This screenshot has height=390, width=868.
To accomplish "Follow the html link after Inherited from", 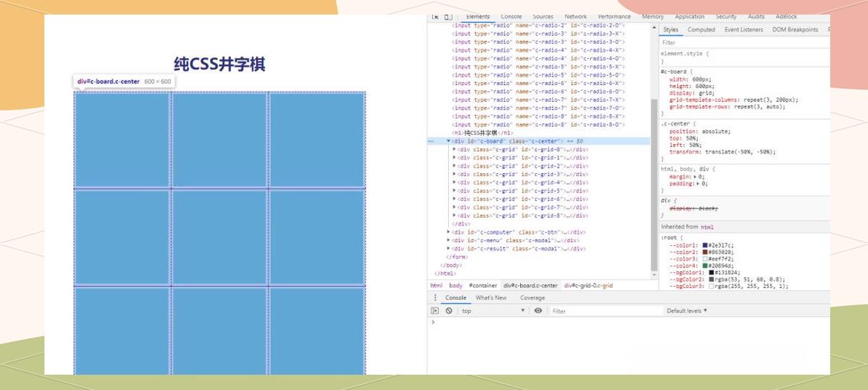I will 707,227.
